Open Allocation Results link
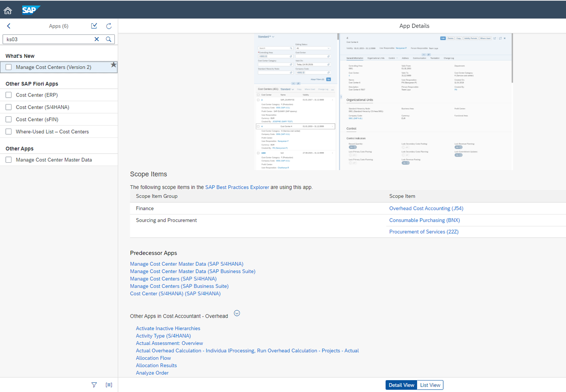 [x=156, y=365]
